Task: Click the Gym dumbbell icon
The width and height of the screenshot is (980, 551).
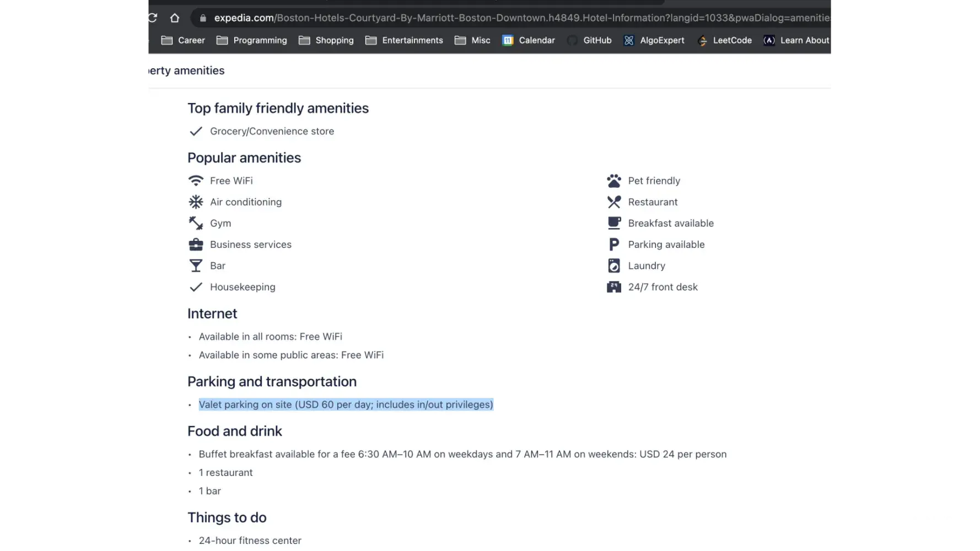Action: pos(196,223)
